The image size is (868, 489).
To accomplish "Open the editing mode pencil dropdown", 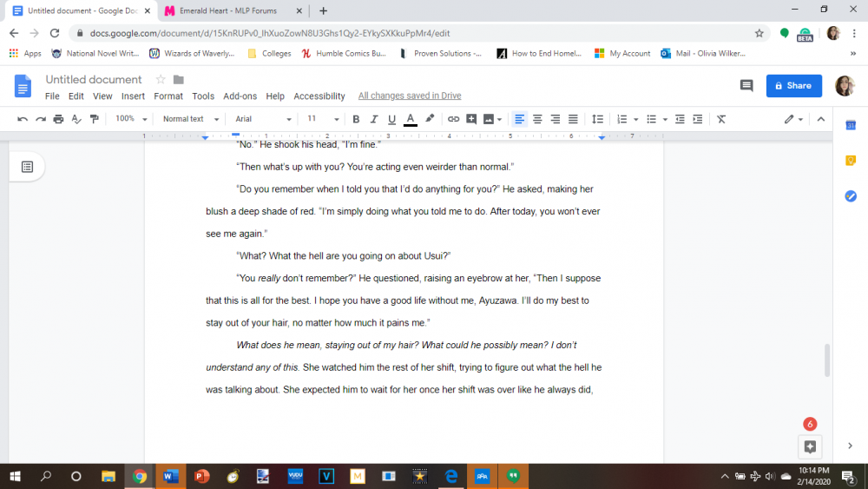I will pos(793,119).
